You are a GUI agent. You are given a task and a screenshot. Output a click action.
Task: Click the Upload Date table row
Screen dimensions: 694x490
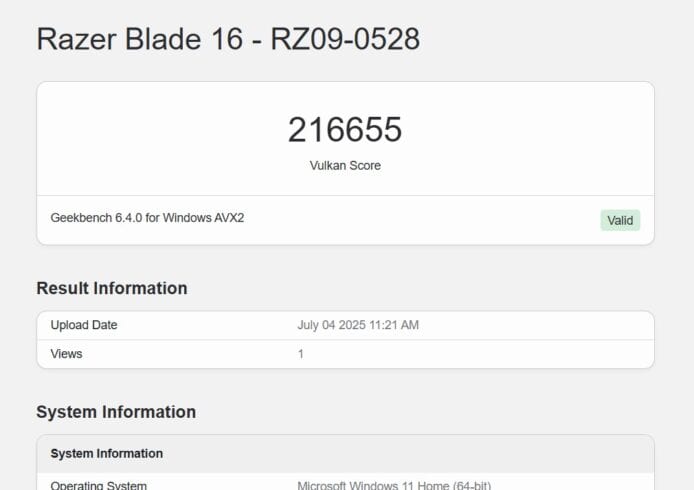point(345,325)
